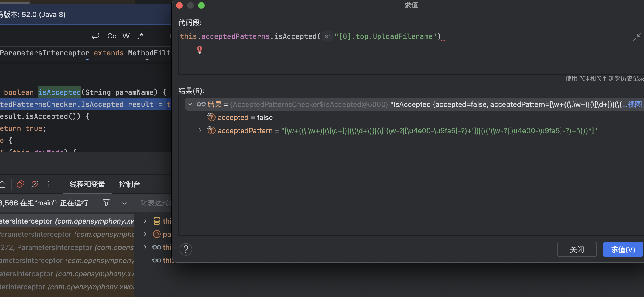The height and width of the screenshot is (297, 644).
Task: Select the highlighted 'etersInterceptor' top stack frame
Action: tap(67, 221)
